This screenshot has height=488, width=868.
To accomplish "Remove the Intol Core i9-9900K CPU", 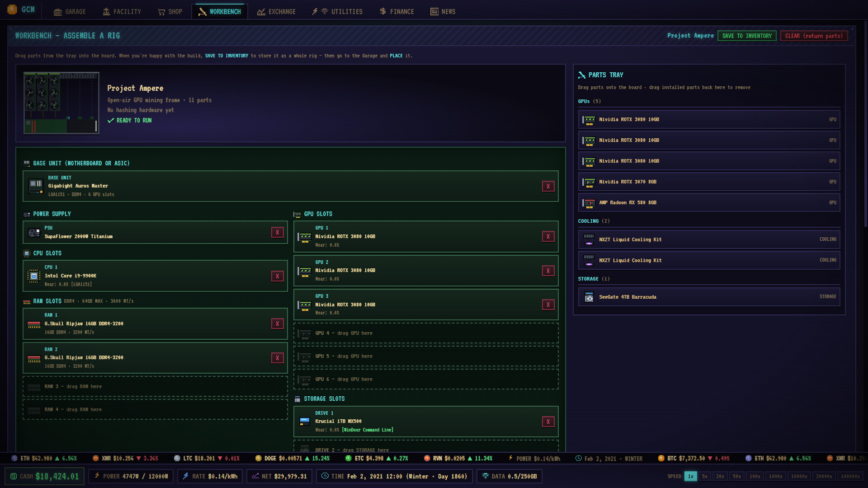I will (278, 276).
